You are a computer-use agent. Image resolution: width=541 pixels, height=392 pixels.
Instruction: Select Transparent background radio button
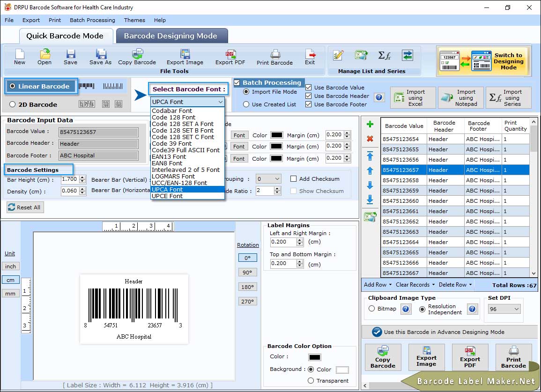pyautogui.click(x=311, y=381)
